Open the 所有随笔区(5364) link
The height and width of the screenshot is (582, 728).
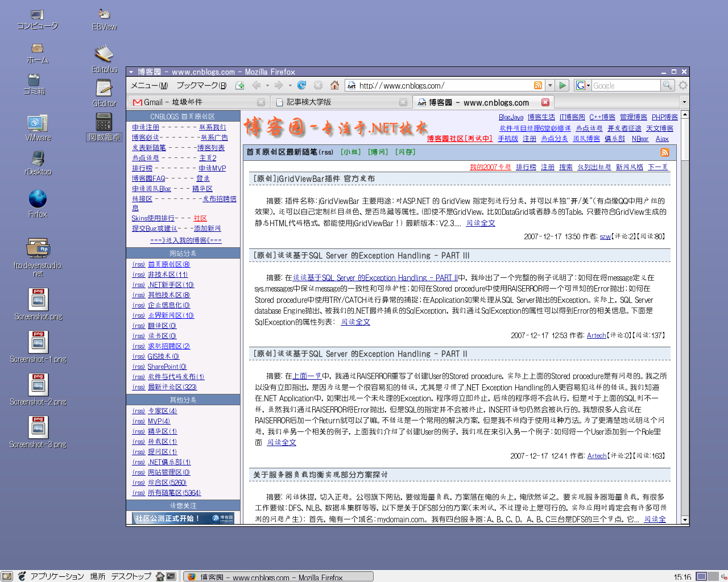coord(174,493)
